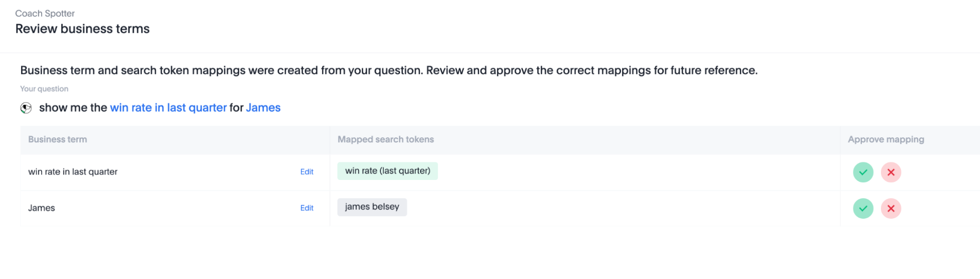Reject the win rate in last quarter mapping
This screenshot has width=980, height=279.
[x=891, y=172]
